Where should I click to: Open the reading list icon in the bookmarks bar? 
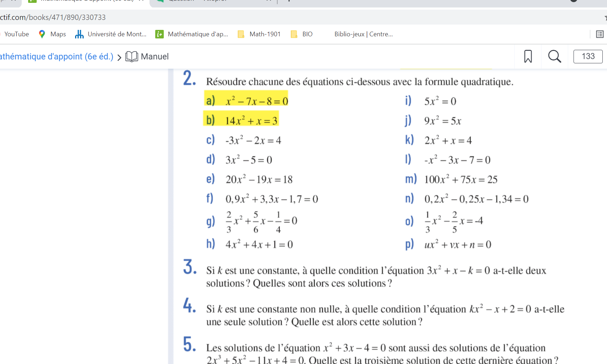(600, 34)
